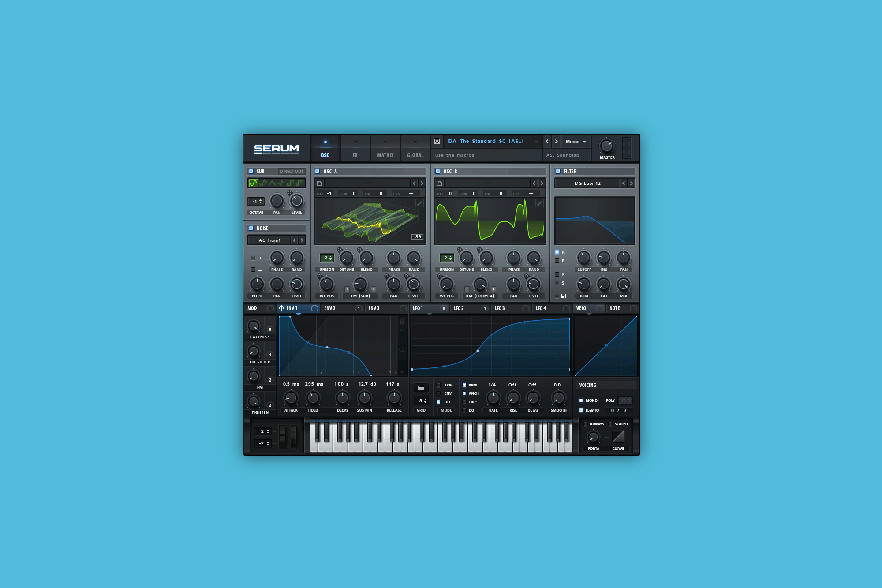The width and height of the screenshot is (882, 588).
Task: Click the Master volume knob
Action: coord(607,146)
